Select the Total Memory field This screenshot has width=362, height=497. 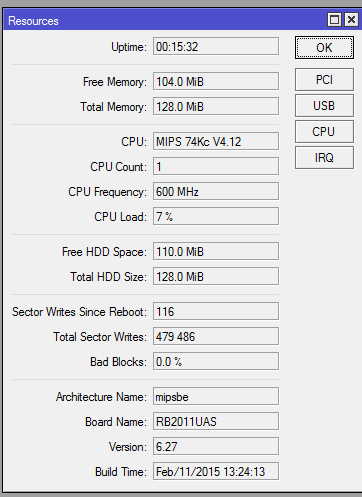click(x=216, y=106)
